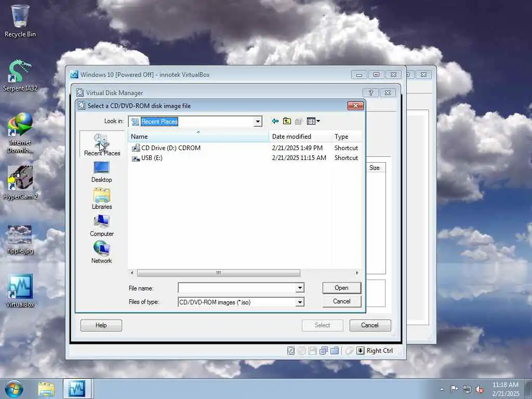The height and width of the screenshot is (399, 532).
Task: Click the Windows Start orb
Action: point(14,389)
